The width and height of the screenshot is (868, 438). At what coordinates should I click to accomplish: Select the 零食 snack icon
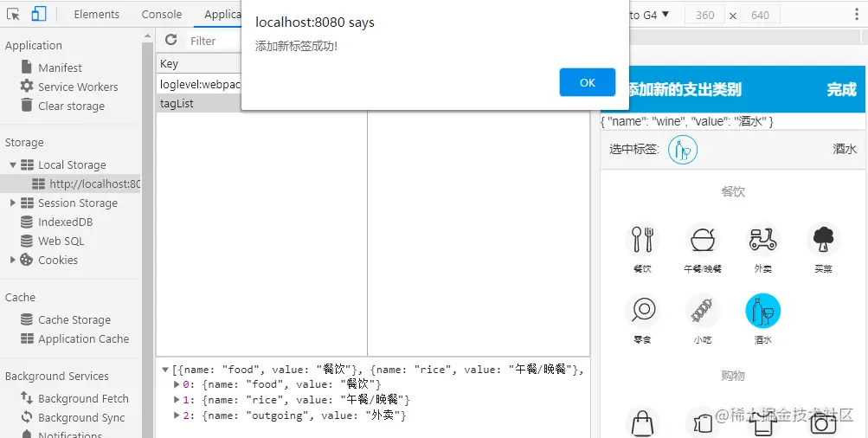642,310
